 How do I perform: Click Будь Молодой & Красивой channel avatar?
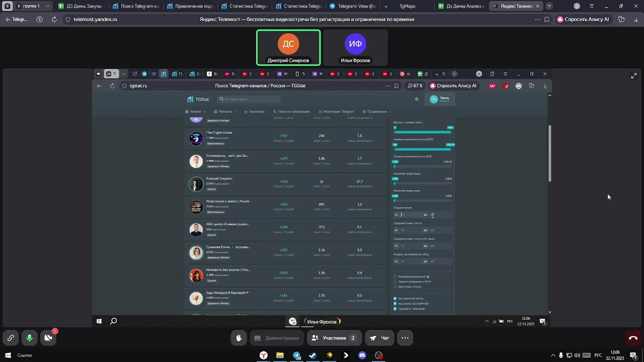[196, 298]
